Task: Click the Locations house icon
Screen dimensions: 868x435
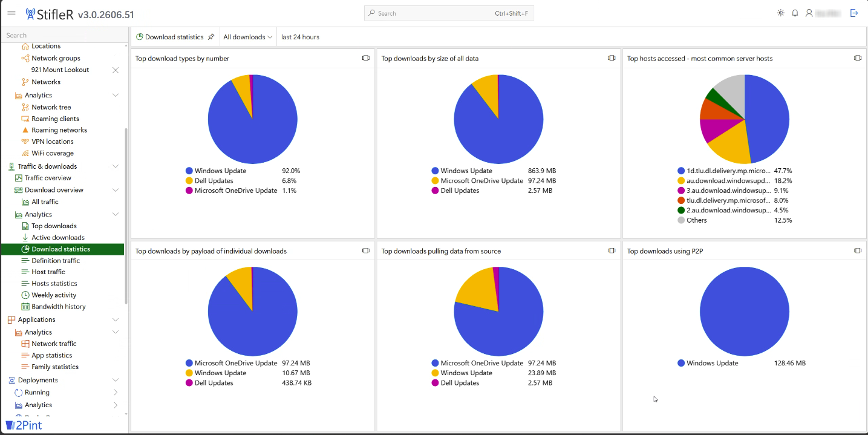Action: [x=25, y=46]
